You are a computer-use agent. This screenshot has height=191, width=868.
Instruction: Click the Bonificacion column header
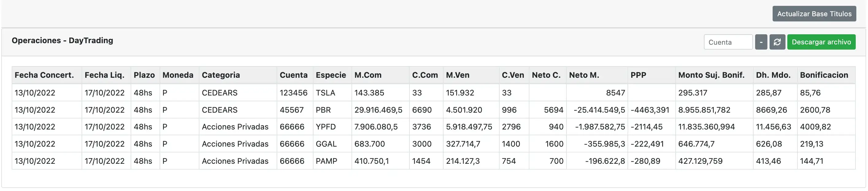click(x=824, y=75)
